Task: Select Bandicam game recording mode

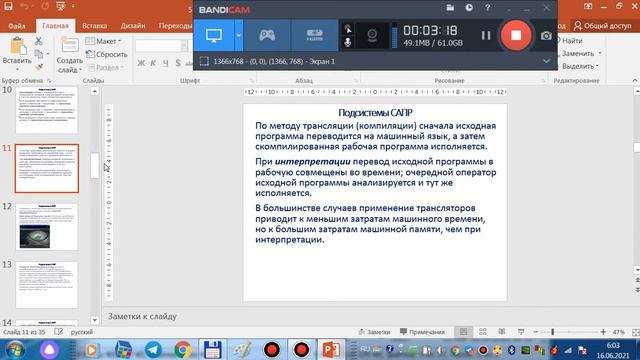Action: [267, 35]
